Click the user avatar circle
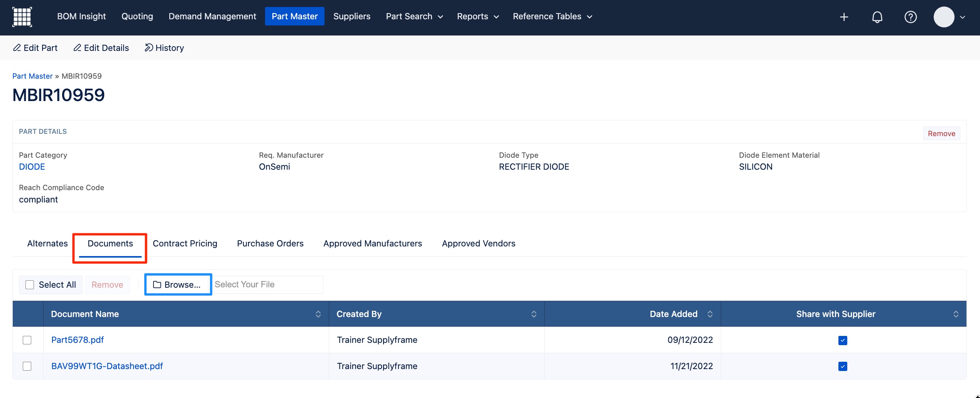This screenshot has height=398, width=980. click(944, 17)
